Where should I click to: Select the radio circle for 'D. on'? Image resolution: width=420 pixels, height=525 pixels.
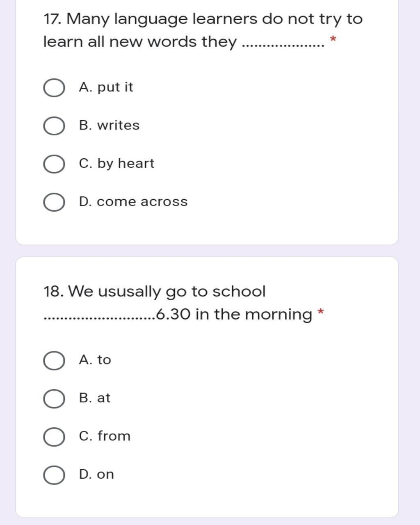54,475
